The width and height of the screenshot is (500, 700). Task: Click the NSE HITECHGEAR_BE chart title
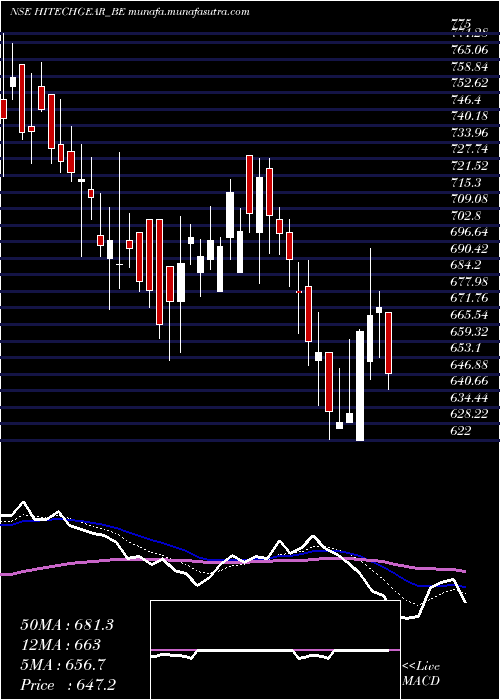[x=129, y=12]
